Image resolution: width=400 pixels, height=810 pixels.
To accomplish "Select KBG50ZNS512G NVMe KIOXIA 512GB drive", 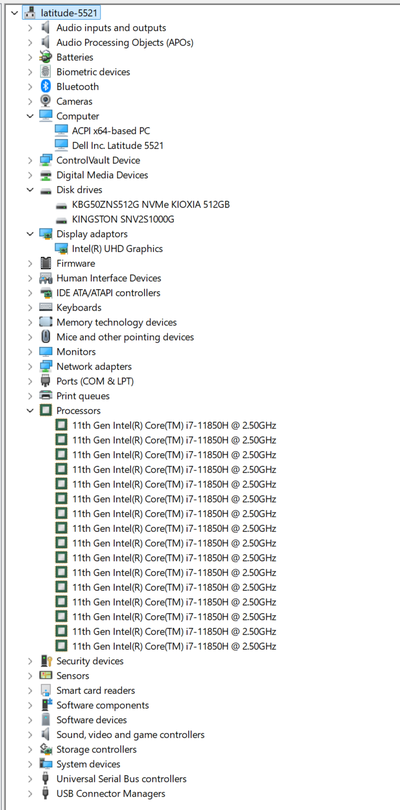I will coord(151,205).
